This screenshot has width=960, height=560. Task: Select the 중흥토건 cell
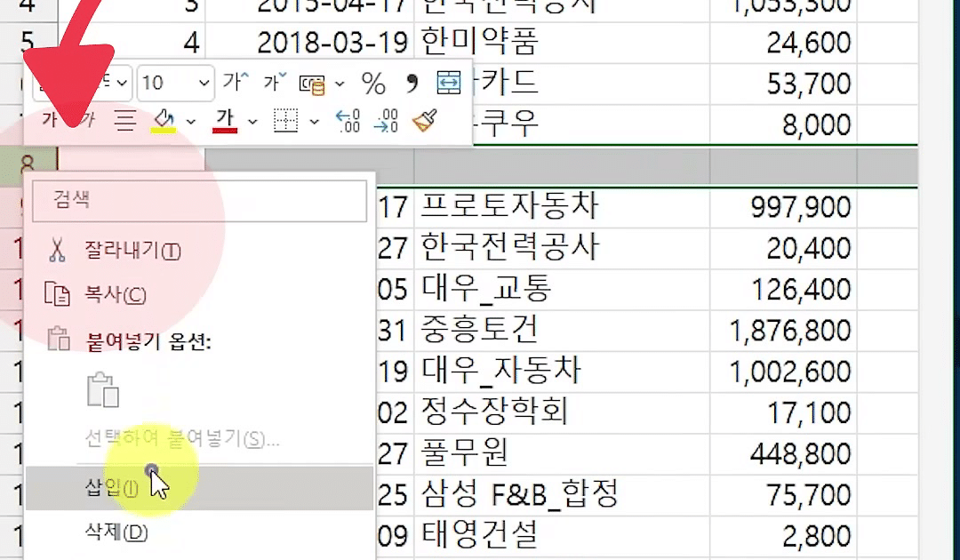pos(562,330)
